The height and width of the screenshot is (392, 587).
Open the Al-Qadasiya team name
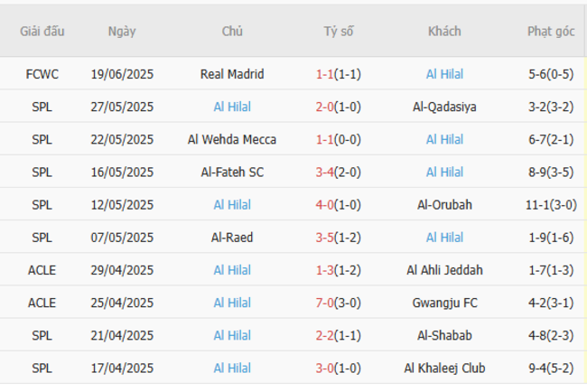(444, 107)
